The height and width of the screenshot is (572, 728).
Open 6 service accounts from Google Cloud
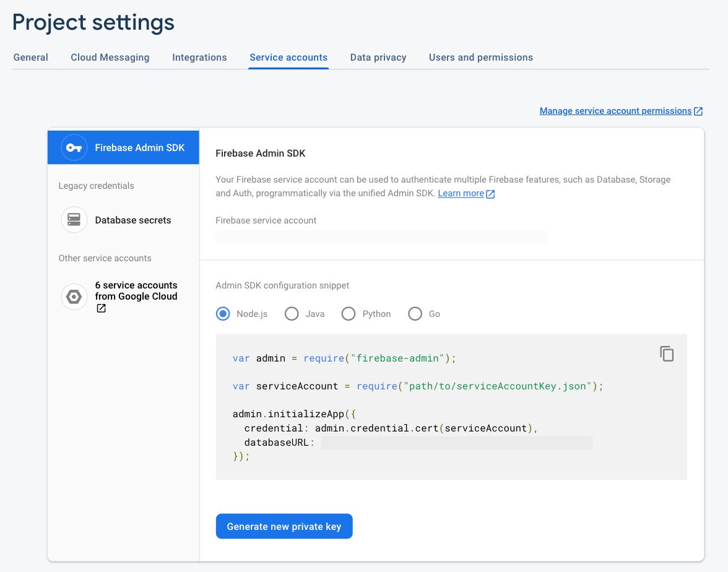(136, 291)
